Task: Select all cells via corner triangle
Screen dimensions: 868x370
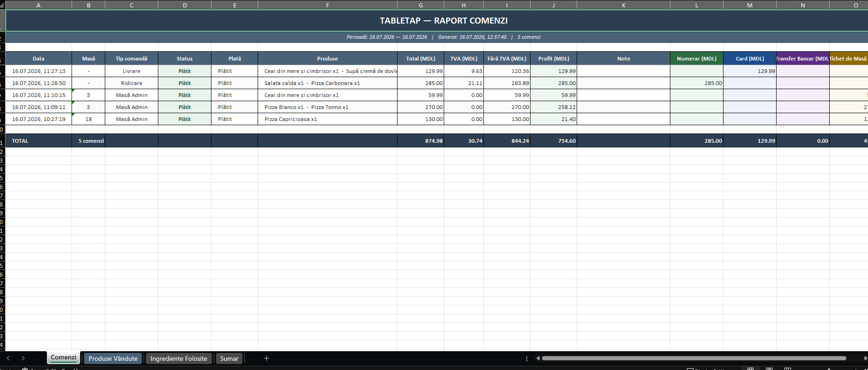Action: pyautogui.click(x=2, y=5)
